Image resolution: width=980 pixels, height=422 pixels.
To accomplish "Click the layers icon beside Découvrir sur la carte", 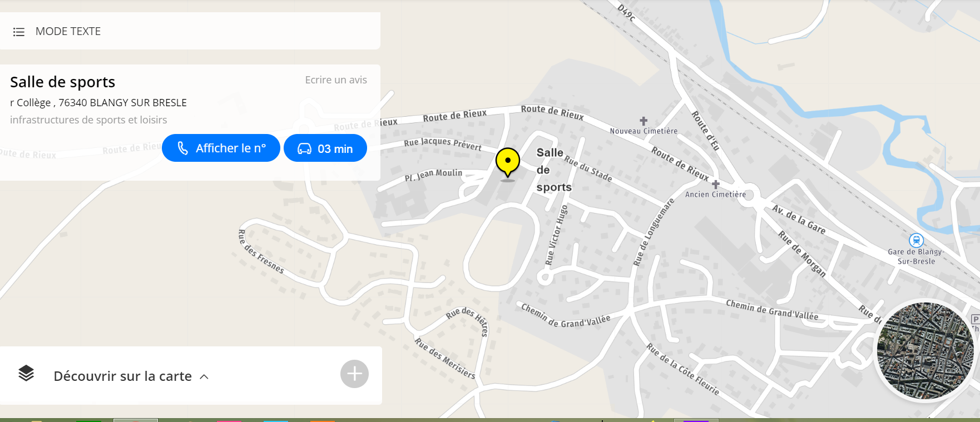I will click(26, 374).
